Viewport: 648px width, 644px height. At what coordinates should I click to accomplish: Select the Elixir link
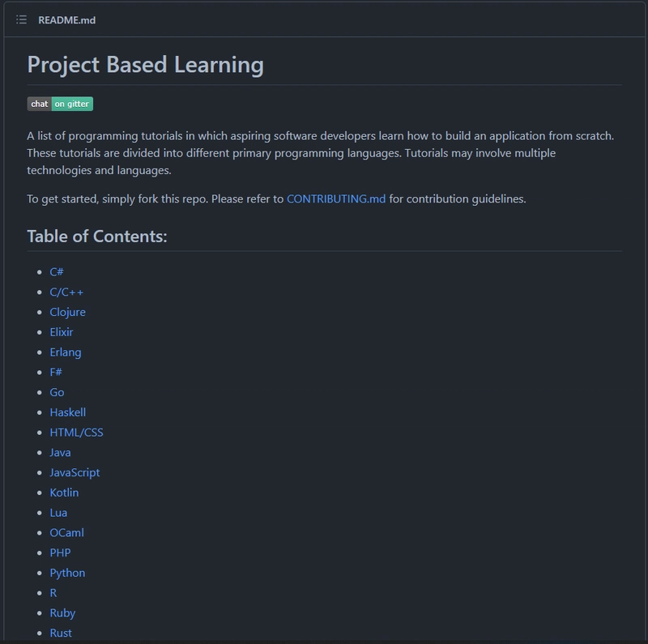point(62,332)
